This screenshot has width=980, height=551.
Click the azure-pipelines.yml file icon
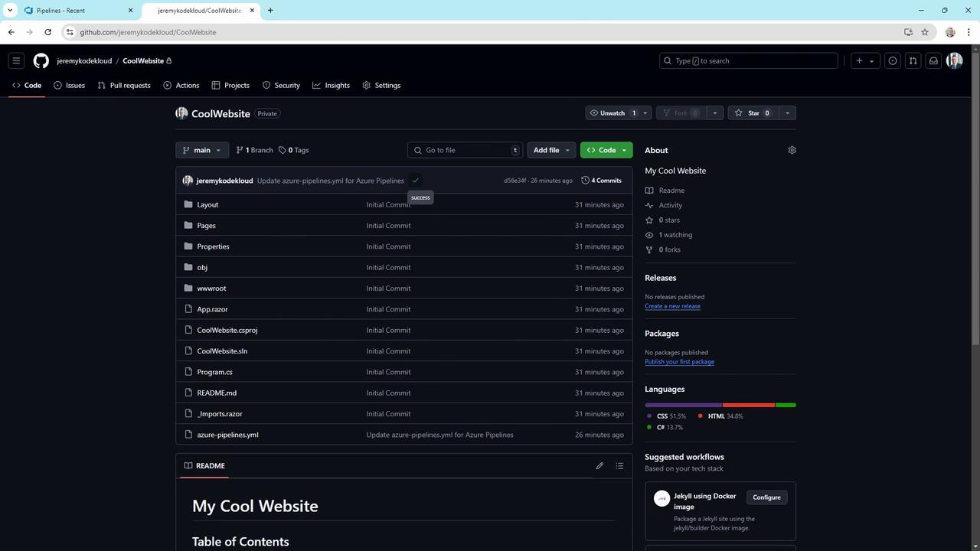[x=188, y=435]
